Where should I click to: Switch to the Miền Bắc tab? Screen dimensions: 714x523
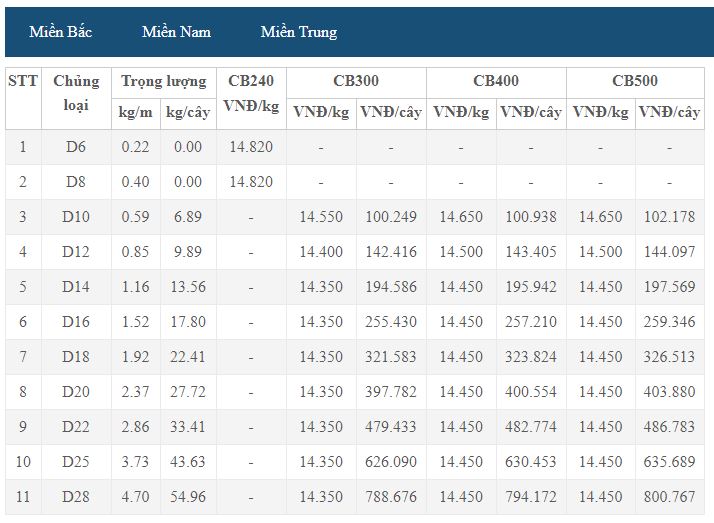(x=61, y=32)
